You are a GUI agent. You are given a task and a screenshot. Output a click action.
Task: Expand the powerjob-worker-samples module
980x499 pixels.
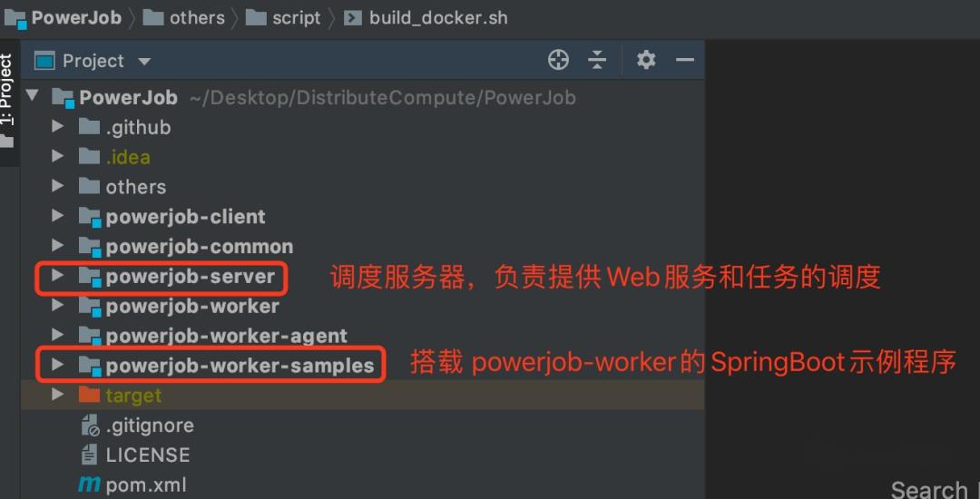[57, 365]
